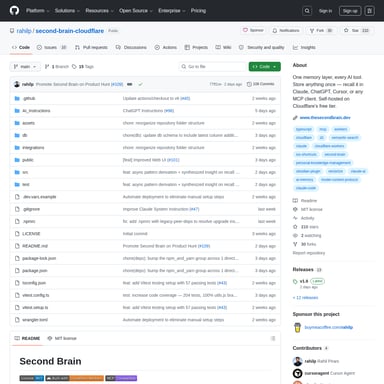384x384 pixels.
Task: Switch to the Actions tab
Action: coord(166,47)
